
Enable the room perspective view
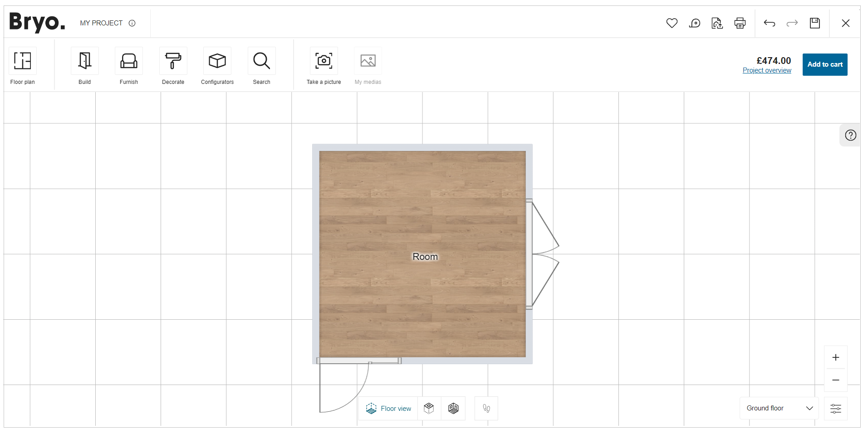pyautogui.click(x=453, y=408)
